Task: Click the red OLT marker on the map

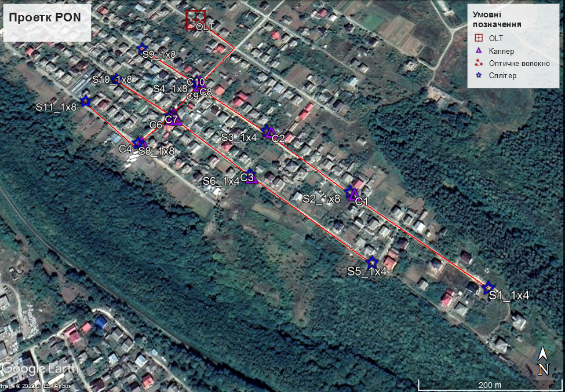Action: (195, 19)
